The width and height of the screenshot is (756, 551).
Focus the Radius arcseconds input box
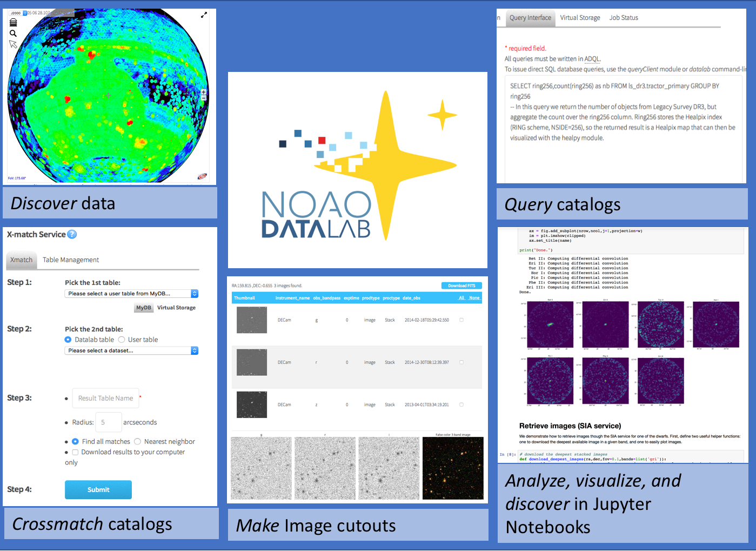click(x=109, y=422)
